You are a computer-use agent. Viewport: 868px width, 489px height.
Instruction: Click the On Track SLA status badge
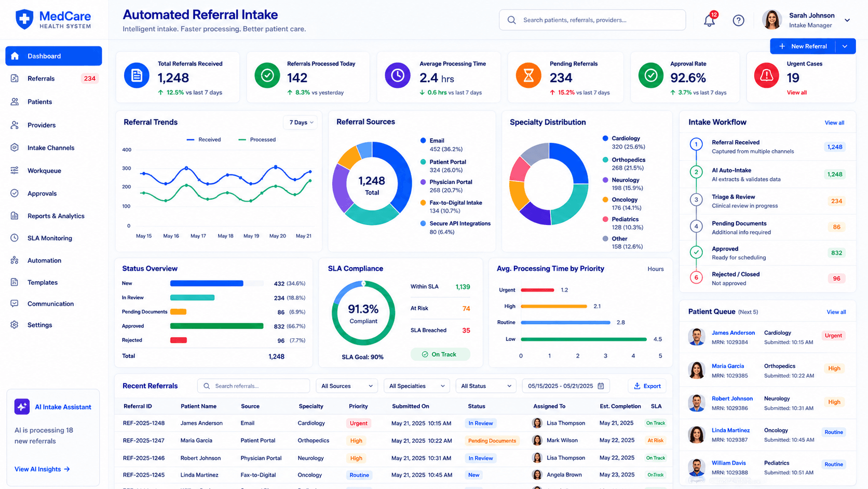point(440,354)
